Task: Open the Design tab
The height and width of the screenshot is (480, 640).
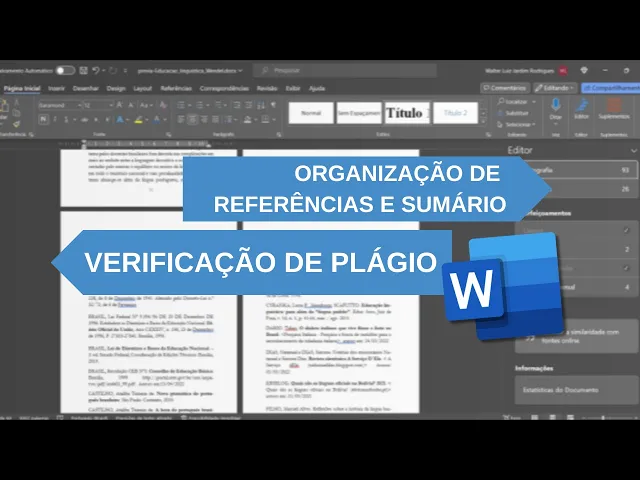Action: pos(116,88)
